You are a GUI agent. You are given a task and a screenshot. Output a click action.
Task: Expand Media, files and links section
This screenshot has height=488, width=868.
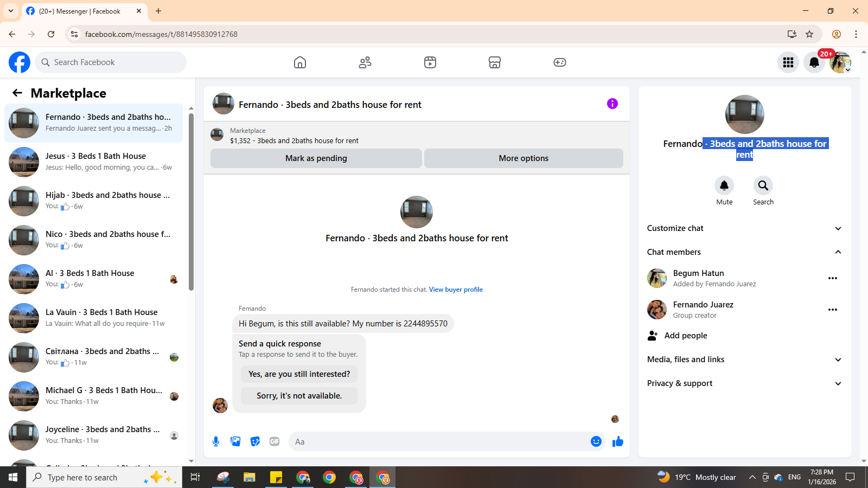point(744,359)
